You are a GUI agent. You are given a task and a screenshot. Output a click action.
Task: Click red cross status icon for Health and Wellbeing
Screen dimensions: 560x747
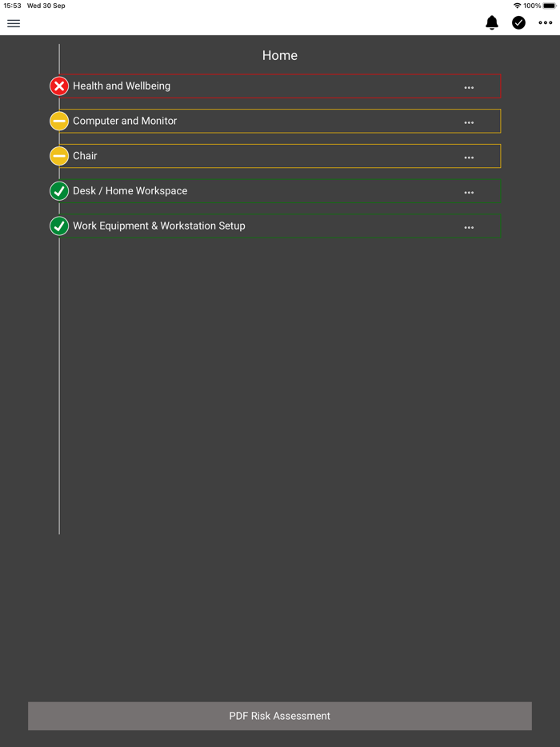59,86
